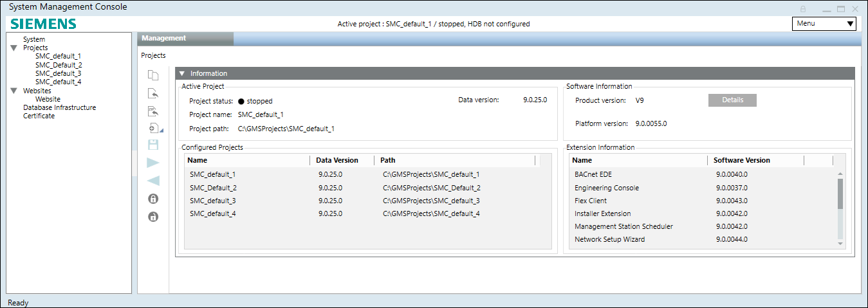Click the restore project icon with the arrow
The width and height of the screenshot is (868, 308).
(x=153, y=93)
